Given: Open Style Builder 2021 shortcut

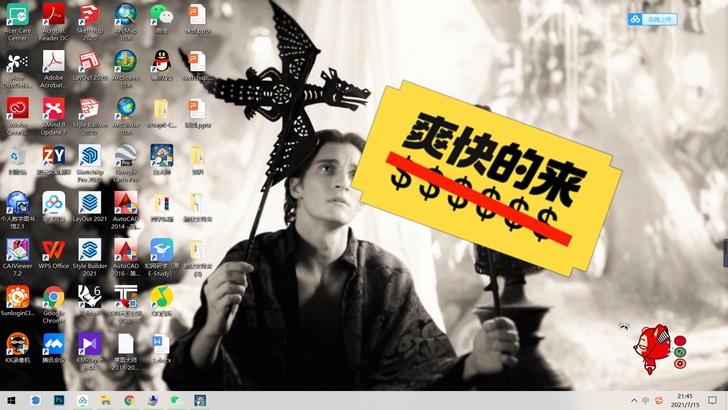Looking at the screenshot, I should pos(90,250).
